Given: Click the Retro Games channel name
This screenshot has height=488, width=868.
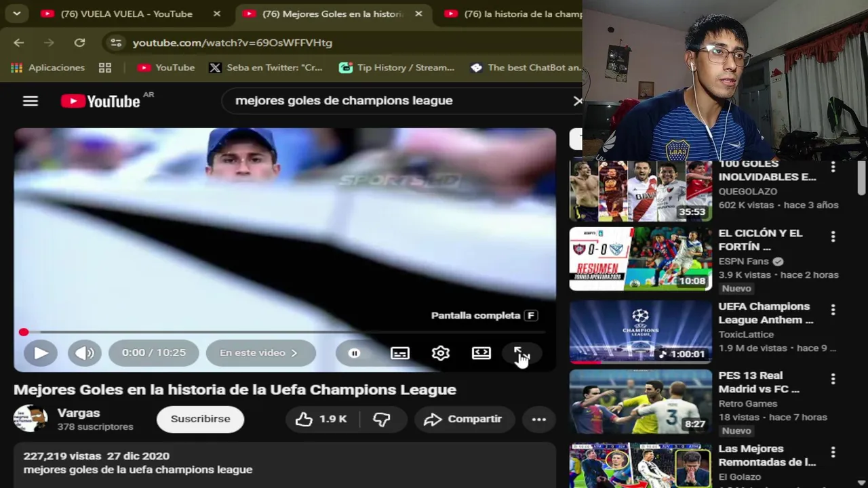Looking at the screenshot, I should [x=748, y=403].
